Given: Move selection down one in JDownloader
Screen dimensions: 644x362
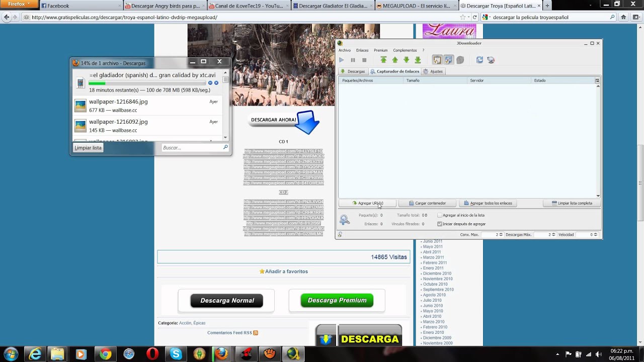Looking at the screenshot, I should click(407, 60).
